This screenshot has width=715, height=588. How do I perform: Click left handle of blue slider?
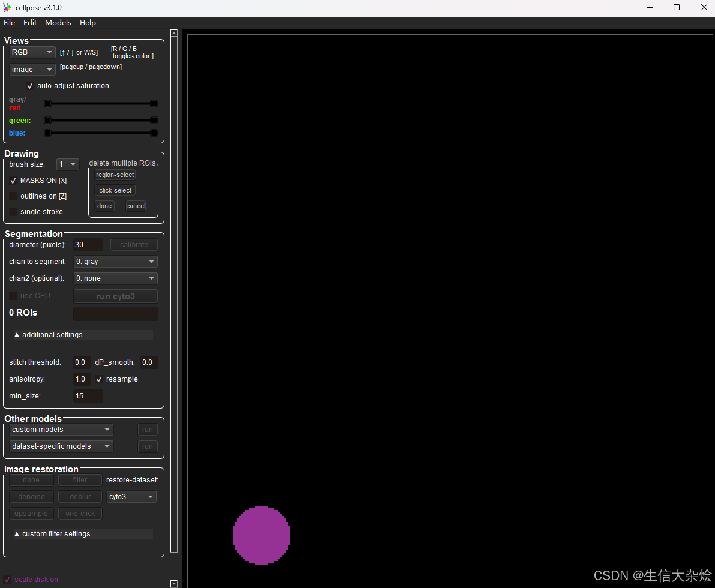coord(47,133)
